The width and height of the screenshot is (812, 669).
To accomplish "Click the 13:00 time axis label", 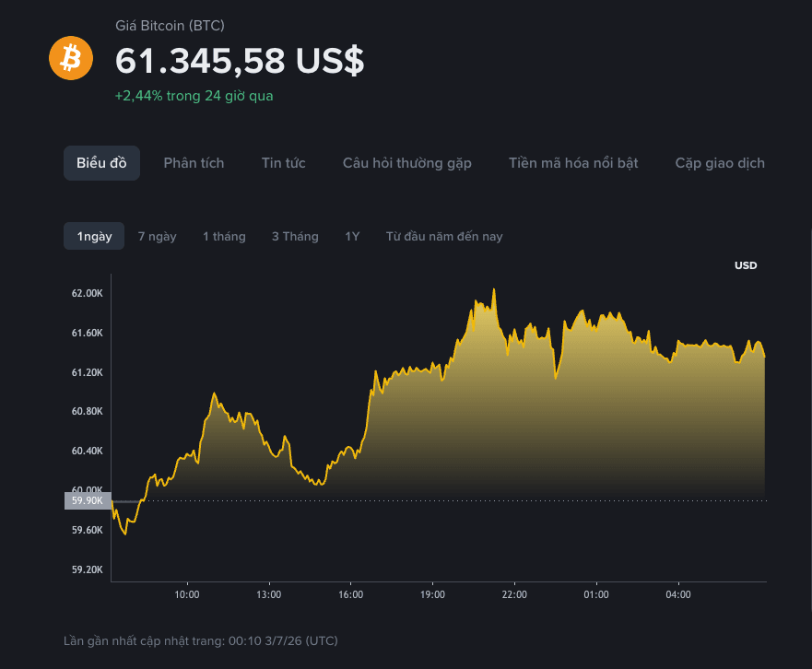I will (269, 594).
